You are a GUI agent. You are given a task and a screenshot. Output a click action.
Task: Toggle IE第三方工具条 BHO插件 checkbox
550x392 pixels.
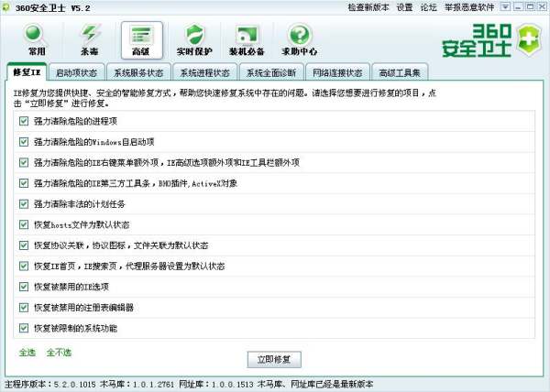point(24,183)
